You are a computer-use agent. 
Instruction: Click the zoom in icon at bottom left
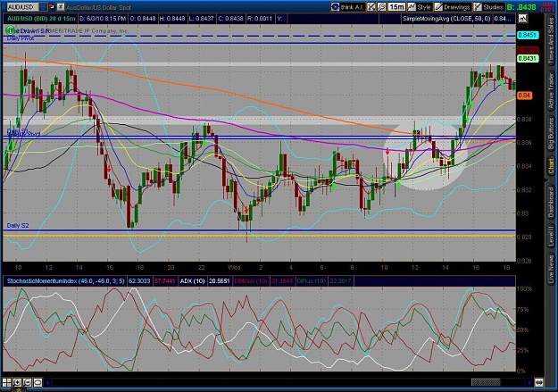point(17,383)
